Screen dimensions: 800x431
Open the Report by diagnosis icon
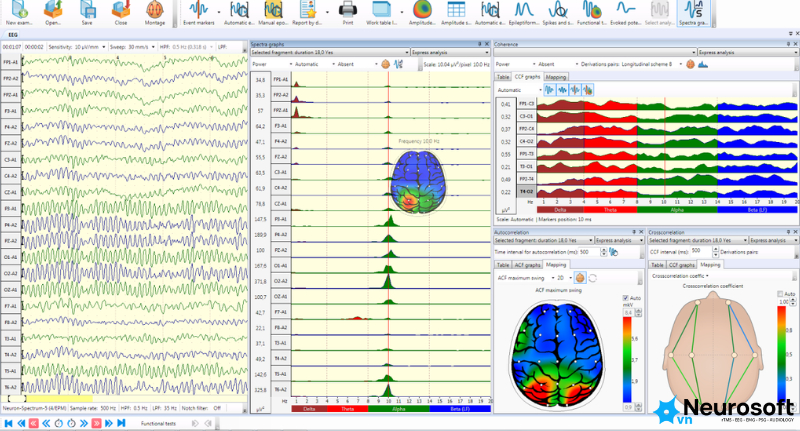pos(307,13)
